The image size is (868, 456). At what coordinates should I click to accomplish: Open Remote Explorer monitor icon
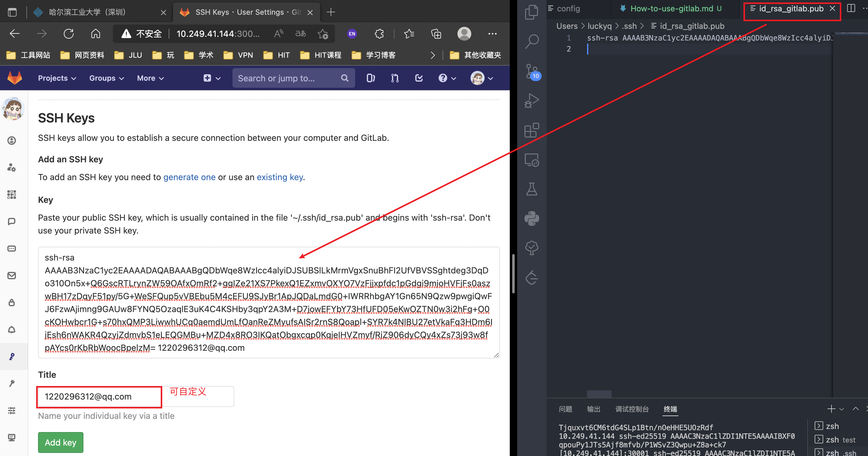[x=532, y=160]
